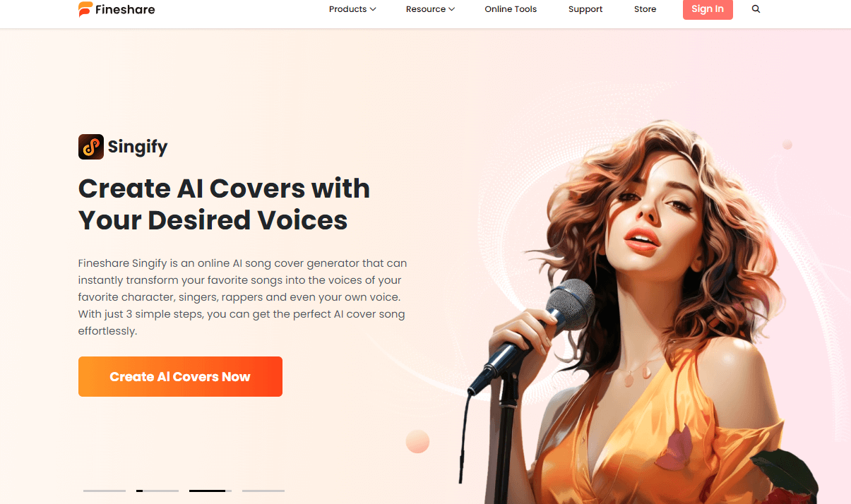Open search with the magnifier icon
This screenshot has width=851, height=504.
(756, 9)
